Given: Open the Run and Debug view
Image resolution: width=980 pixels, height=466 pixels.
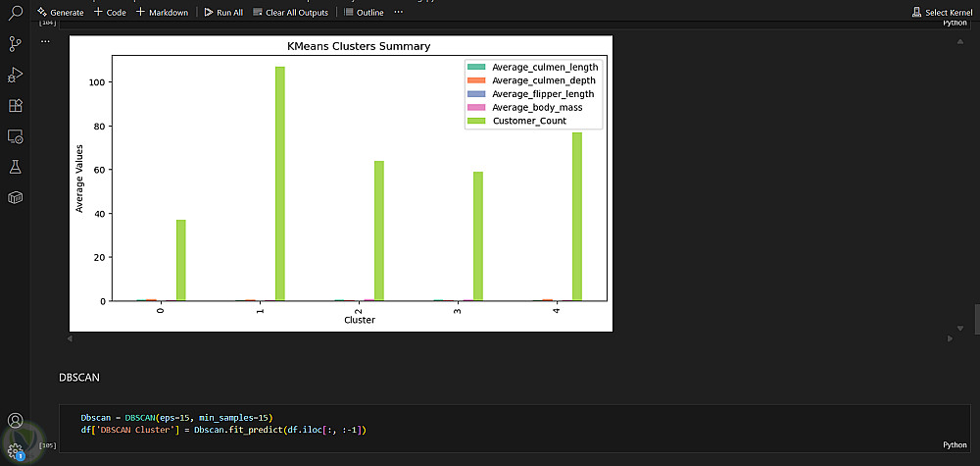Looking at the screenshot, I should 15,76.
